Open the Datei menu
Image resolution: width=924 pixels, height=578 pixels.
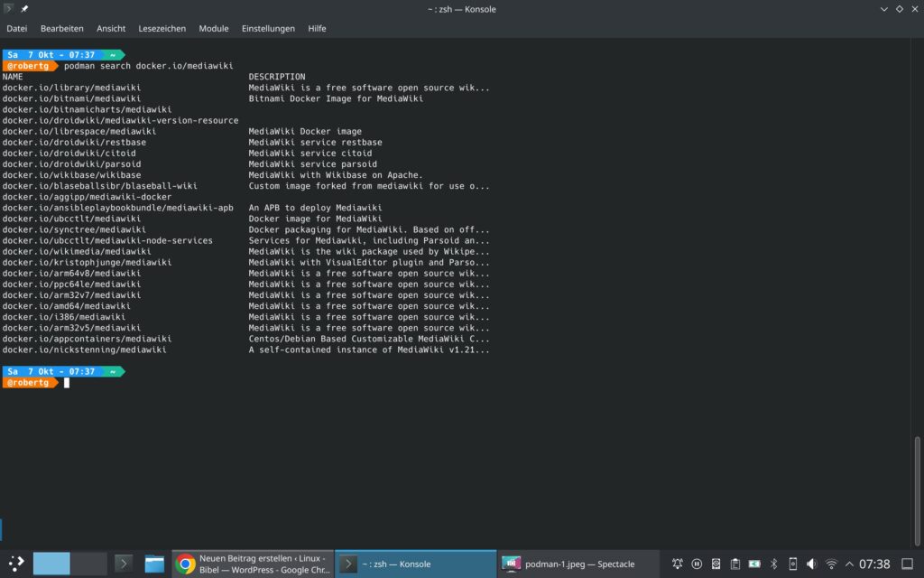pyautogui.click(x=16, y=28)
